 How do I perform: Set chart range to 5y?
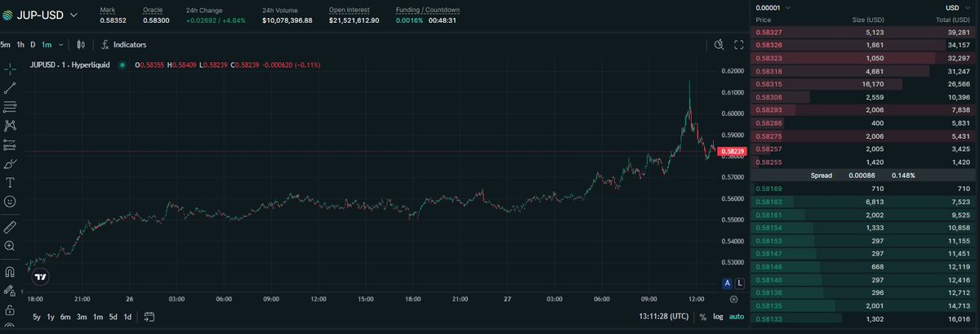tap(37, 317)
